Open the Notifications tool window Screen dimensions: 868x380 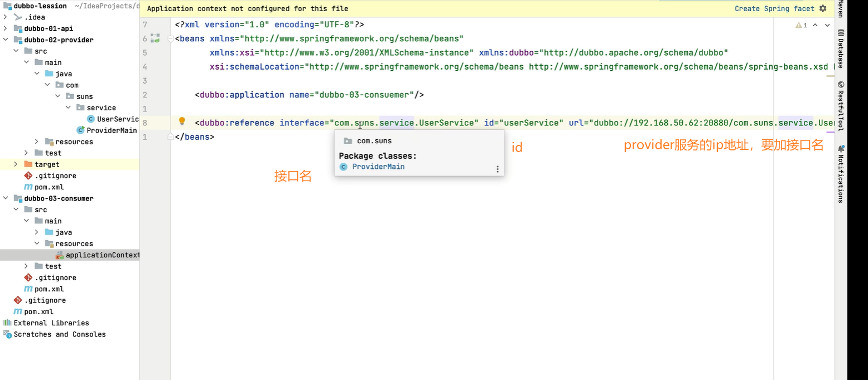coord(841,174)
